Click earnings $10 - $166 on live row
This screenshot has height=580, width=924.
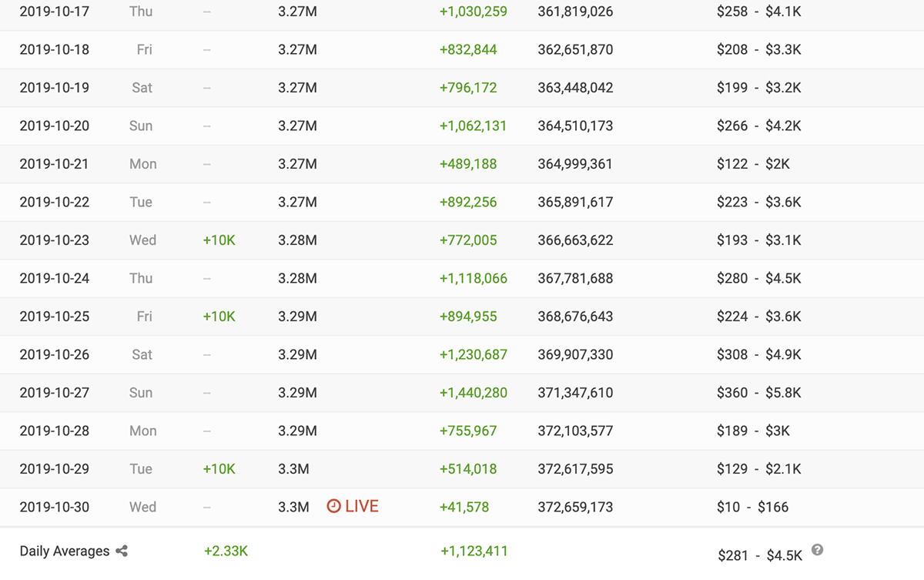coord(752,507)
